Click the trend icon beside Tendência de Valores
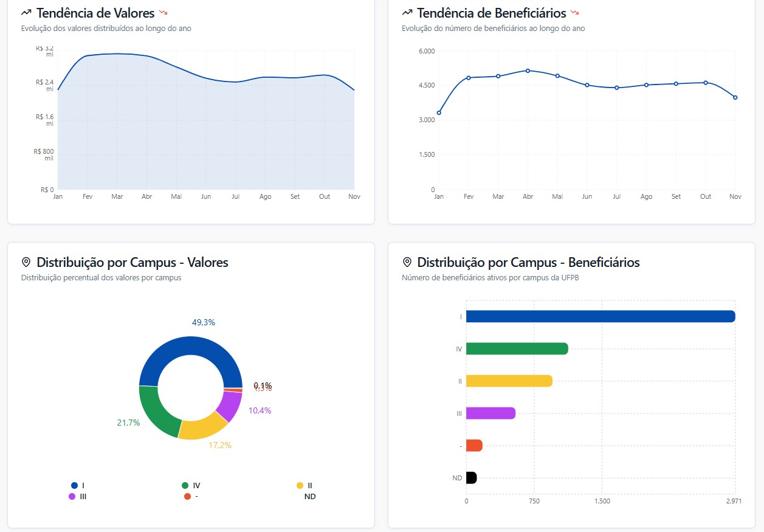 tap(26, 13)
